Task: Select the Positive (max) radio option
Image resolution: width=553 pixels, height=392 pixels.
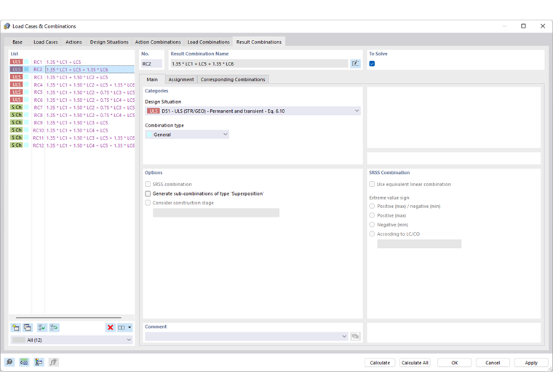Action: [x=372, y=215]
